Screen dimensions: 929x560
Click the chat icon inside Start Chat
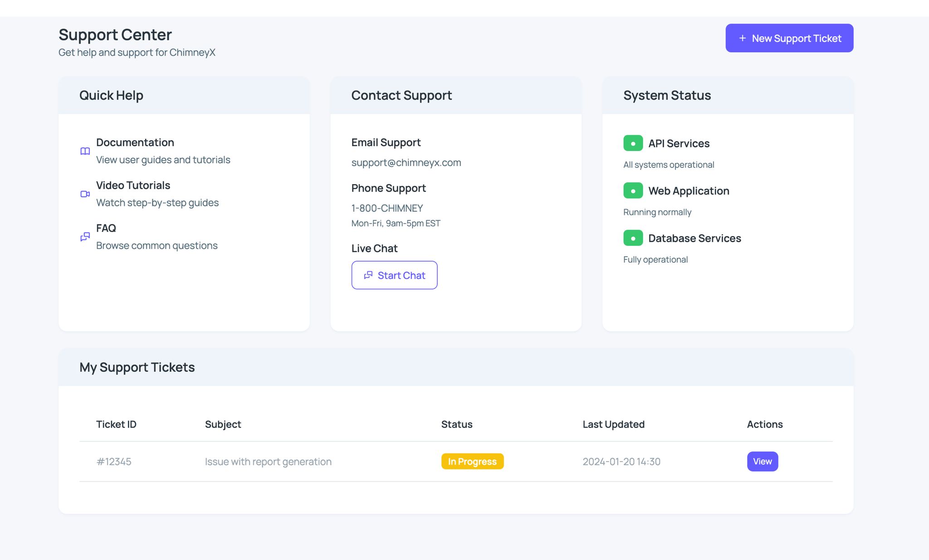(x=368, y=275)
